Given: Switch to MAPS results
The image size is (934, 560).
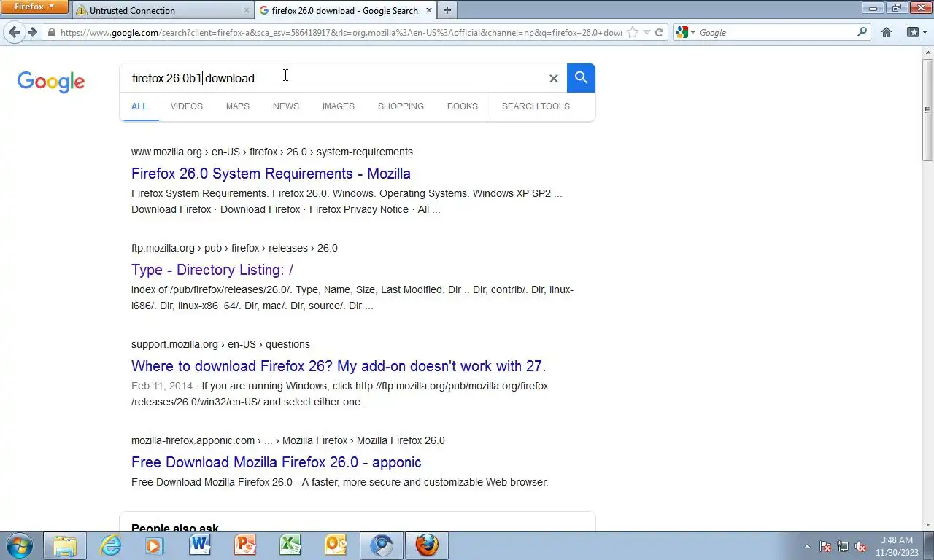Looking at the screenshot, I should click(x=238, y=106).
